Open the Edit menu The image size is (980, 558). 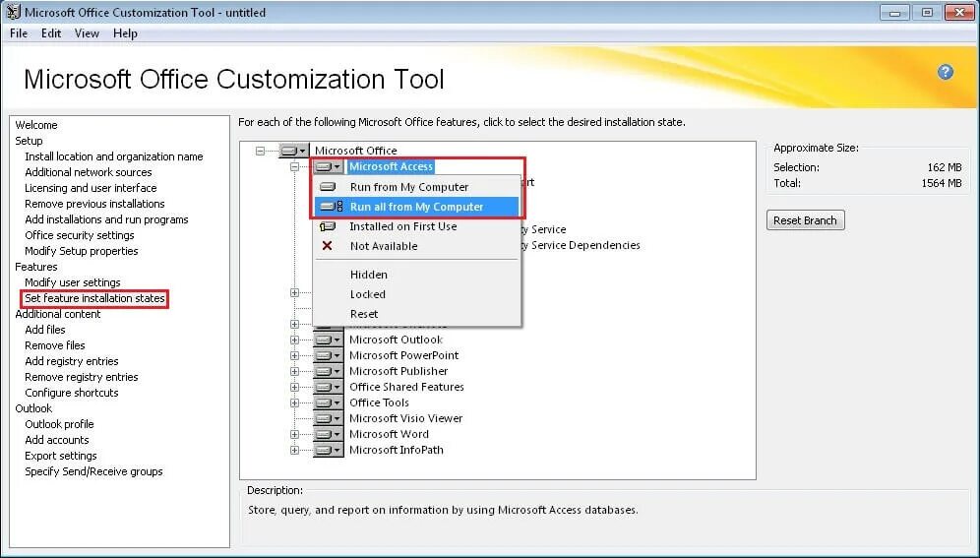[x=51, y=33]
